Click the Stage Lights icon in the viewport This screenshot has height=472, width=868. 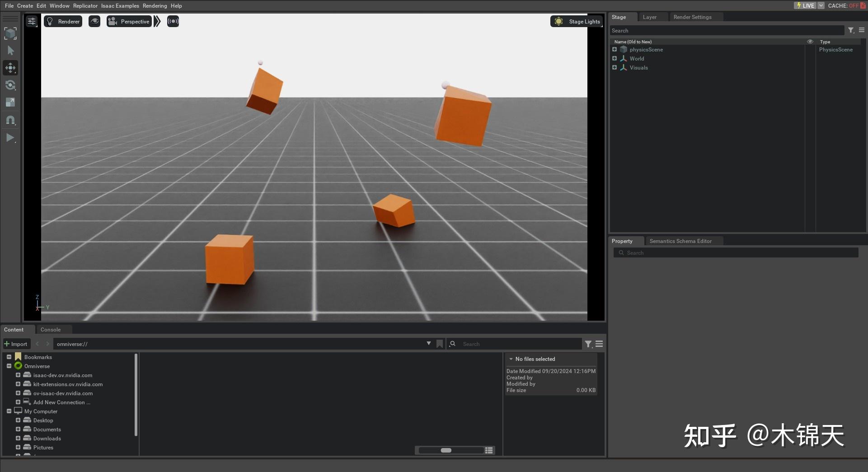[x=558, y=21]
